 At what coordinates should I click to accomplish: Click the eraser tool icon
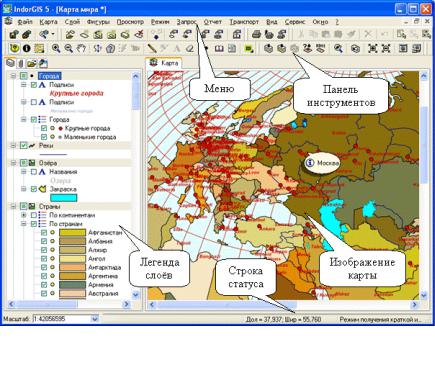190,49
